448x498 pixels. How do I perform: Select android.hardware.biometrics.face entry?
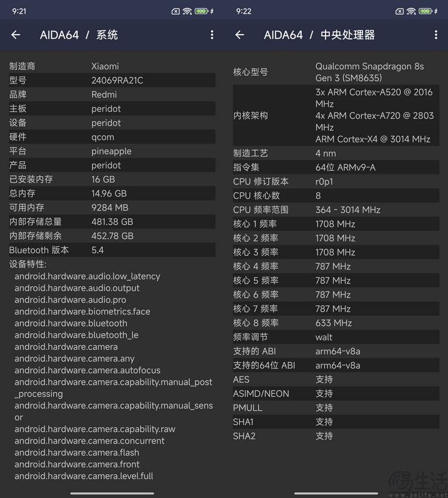[x=82, y=312]
